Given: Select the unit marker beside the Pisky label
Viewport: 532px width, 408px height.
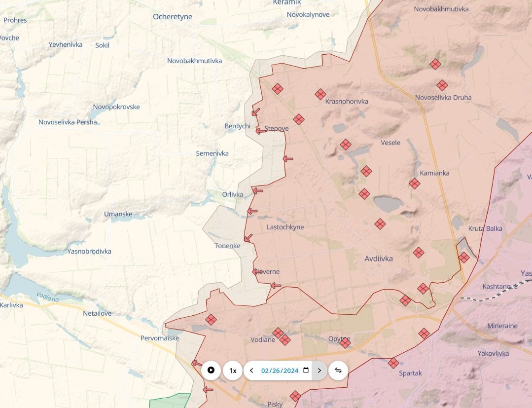Looking at the screenshot, I should [x=295, y=396].
